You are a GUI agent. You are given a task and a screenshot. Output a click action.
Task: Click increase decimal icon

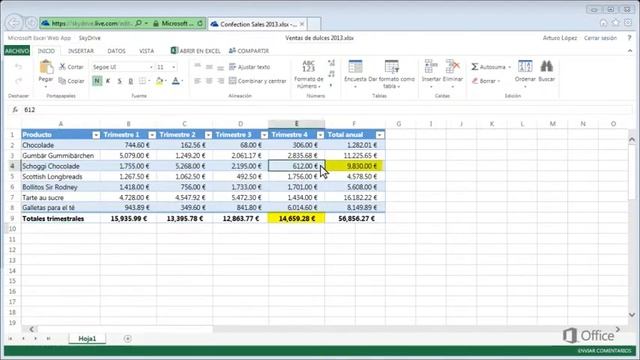click(x=331, y=63)
